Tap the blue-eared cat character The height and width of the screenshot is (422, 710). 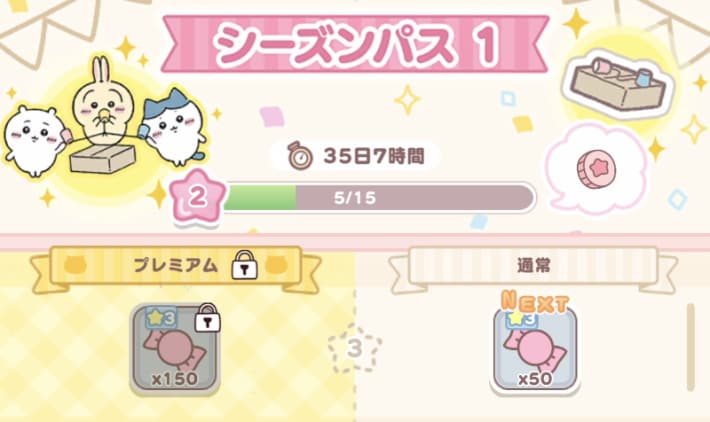(174, 128)
